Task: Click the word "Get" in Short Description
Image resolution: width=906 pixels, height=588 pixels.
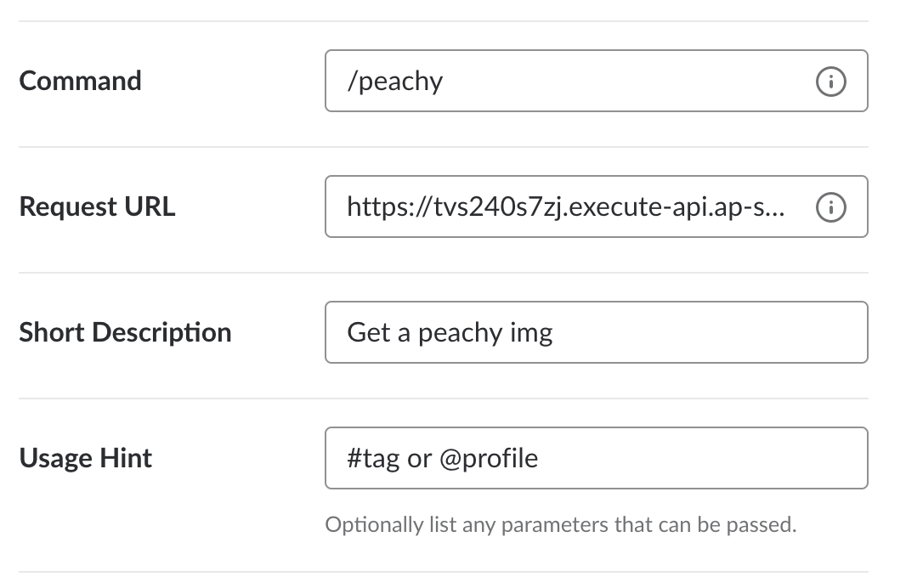Action: 369,333
